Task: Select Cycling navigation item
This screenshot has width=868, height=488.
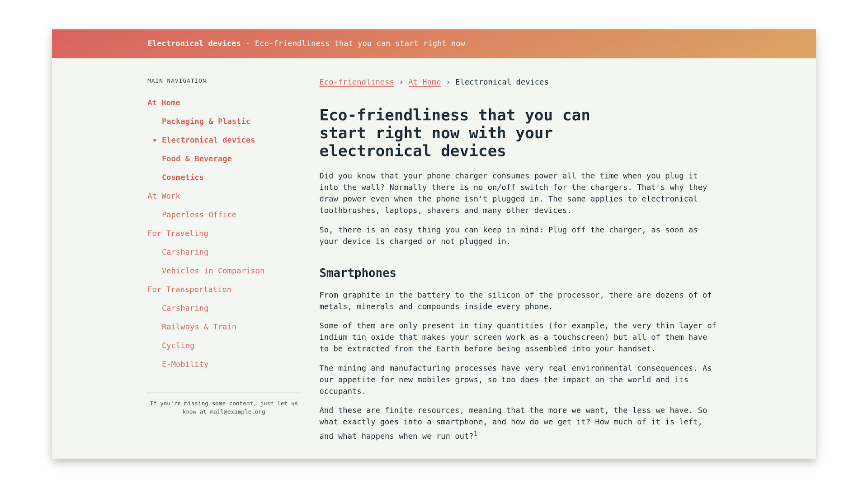Action: click(x=178, y=346)
